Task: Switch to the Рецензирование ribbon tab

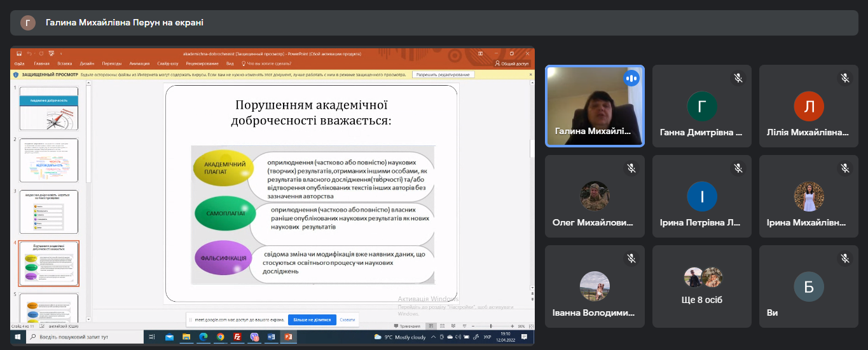Action: [x=202, y=64]
